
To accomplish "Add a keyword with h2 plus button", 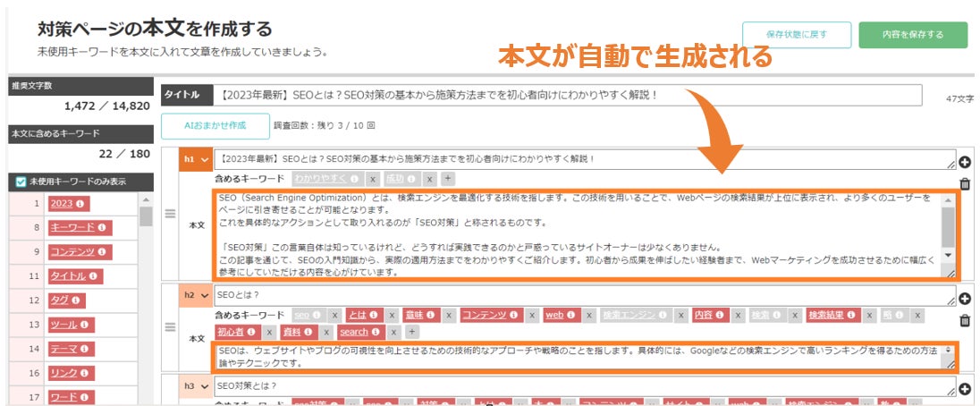I will pos(412,333).
